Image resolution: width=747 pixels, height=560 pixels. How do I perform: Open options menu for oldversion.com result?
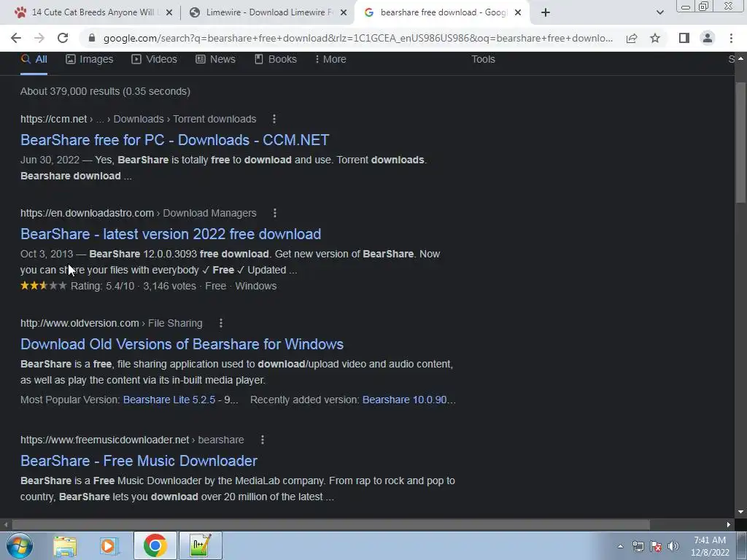(220, 323)
